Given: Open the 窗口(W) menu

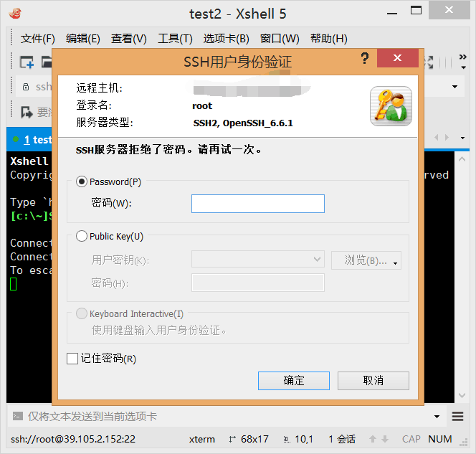Looking at the screenshot, I should point(280,39).
